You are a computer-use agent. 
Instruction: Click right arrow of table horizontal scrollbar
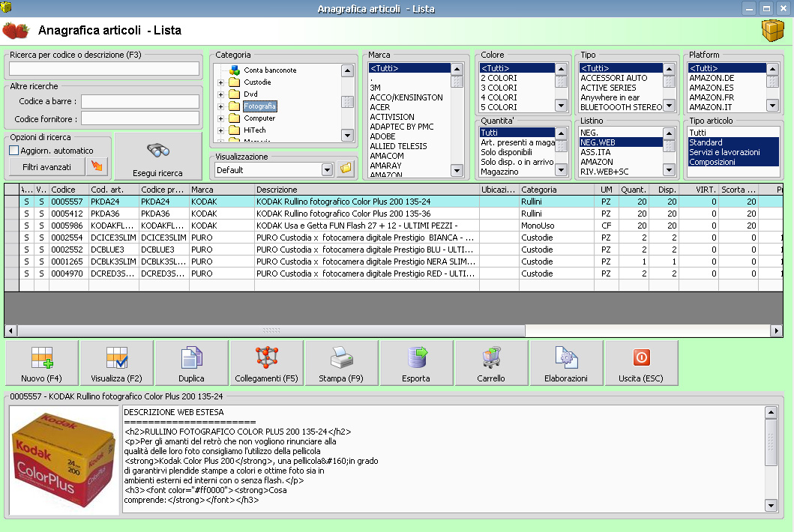pyautogui.click(x=776, y=331)
